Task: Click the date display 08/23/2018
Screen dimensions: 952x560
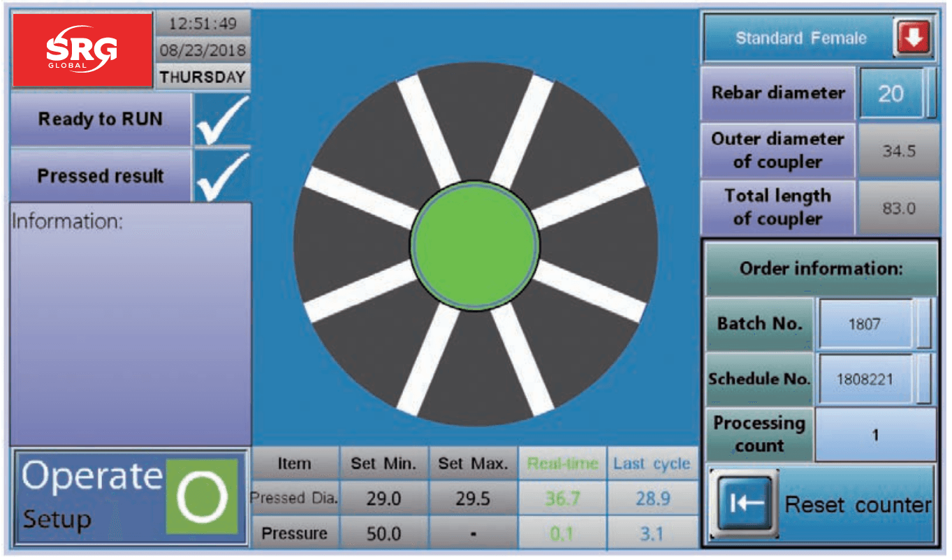Action: (x=203, y=50)
